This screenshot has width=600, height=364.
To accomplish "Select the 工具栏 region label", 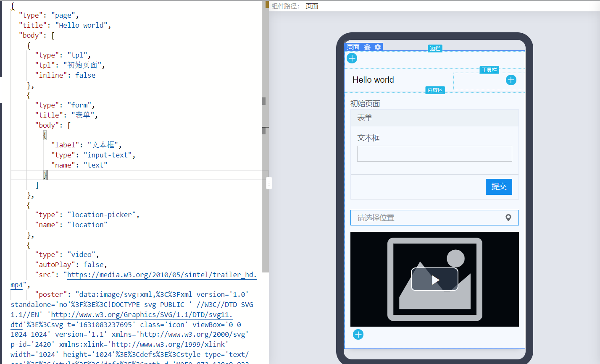I will [489, 70].
